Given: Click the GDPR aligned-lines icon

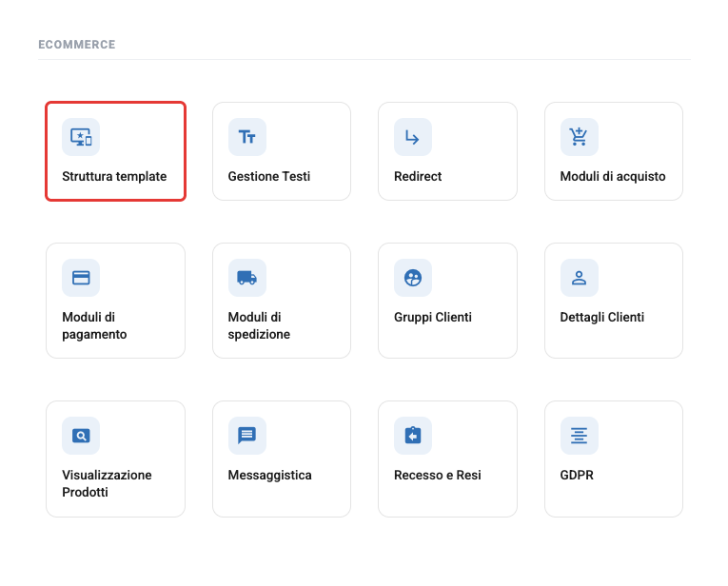Looking at the screenshot, I should [579, 436].
